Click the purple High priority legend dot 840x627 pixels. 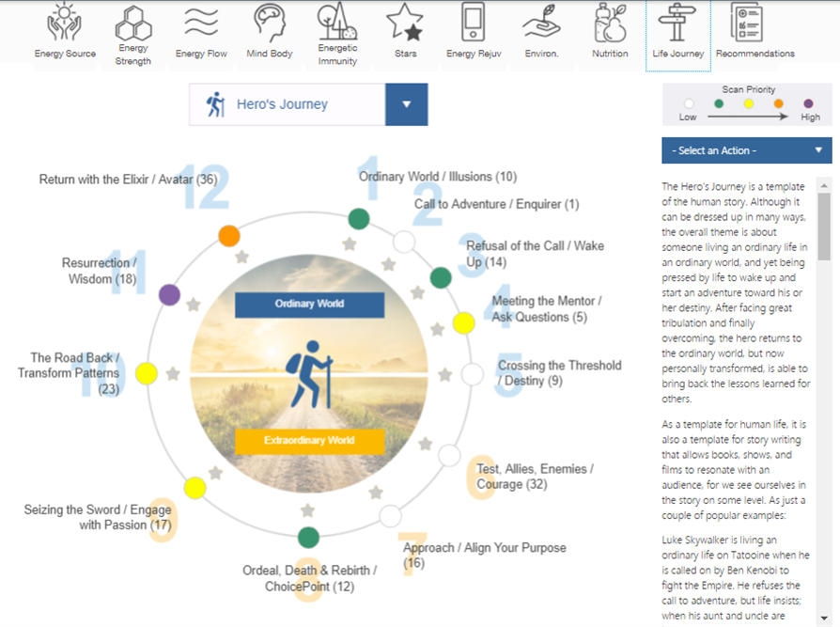808,103
